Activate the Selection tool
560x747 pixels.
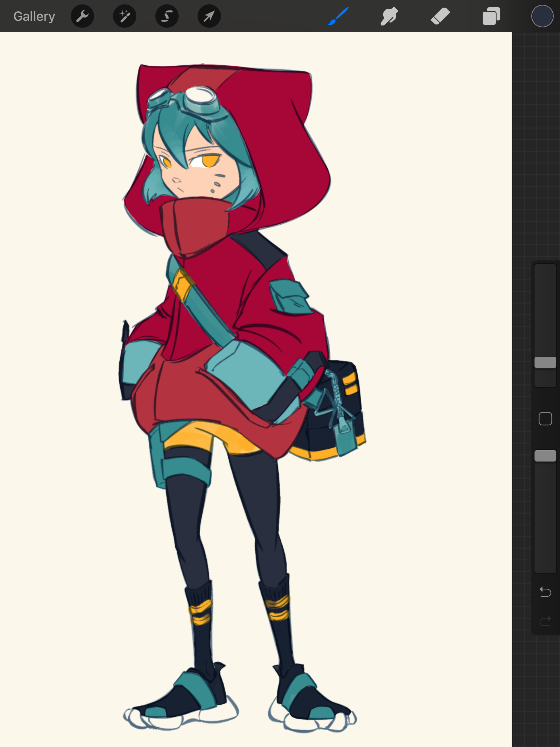[167, 16]
